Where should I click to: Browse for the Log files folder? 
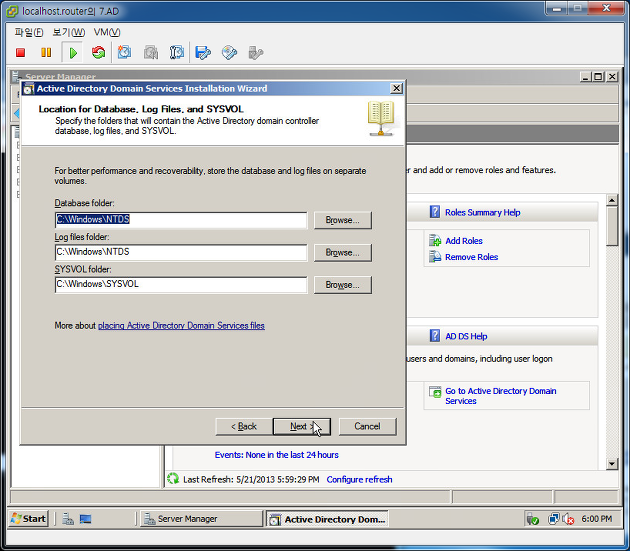(342, 253)
